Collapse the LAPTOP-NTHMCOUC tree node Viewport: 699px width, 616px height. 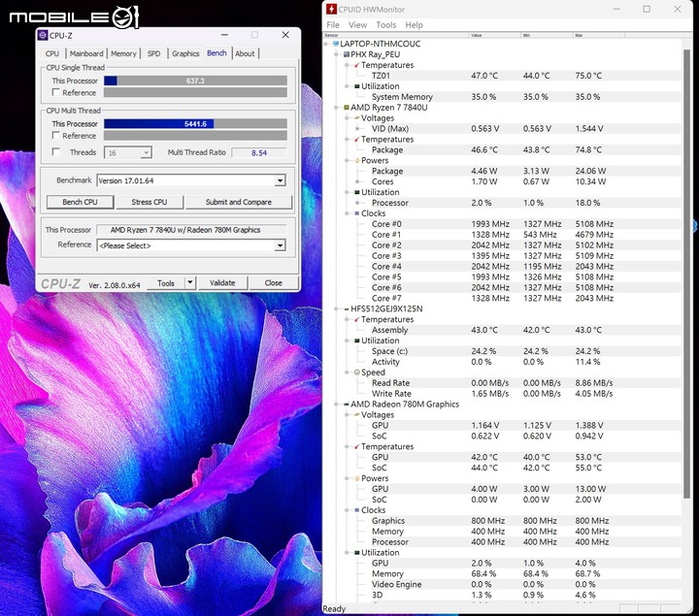click(326, 44)
